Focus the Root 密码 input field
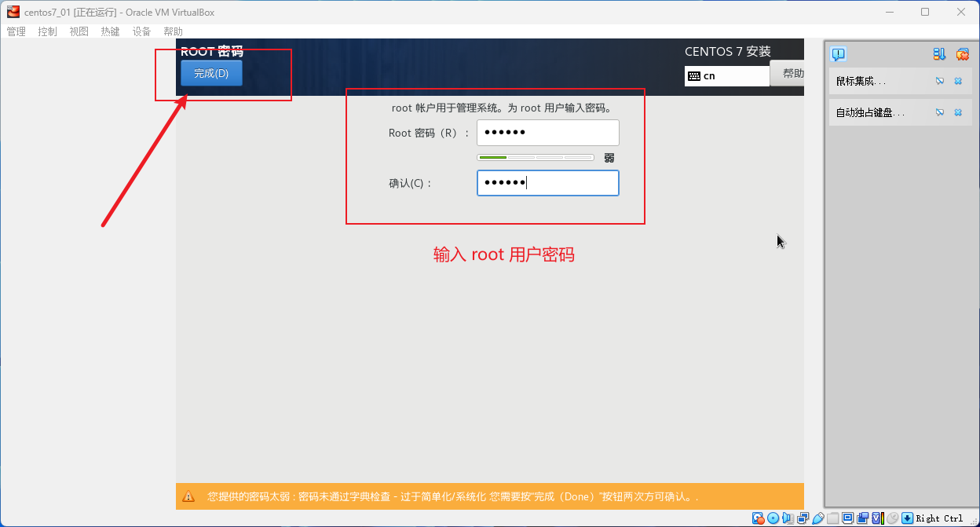 click(548, 133)
